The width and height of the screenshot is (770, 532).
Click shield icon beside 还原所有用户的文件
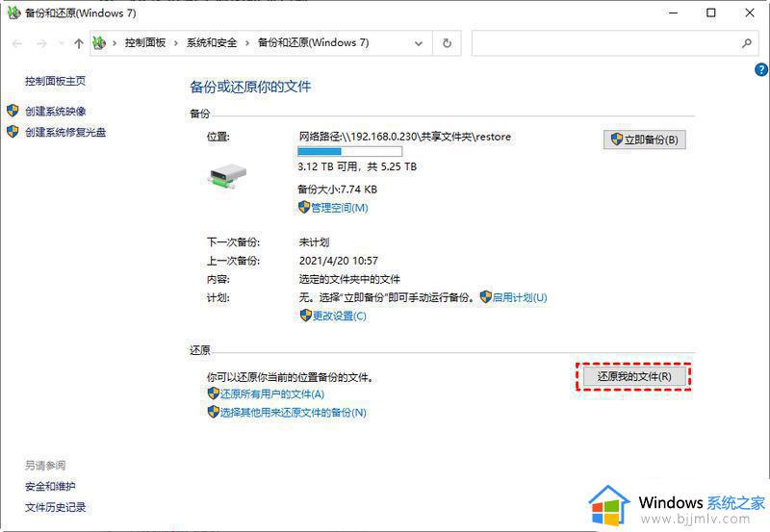pos(213,393)
